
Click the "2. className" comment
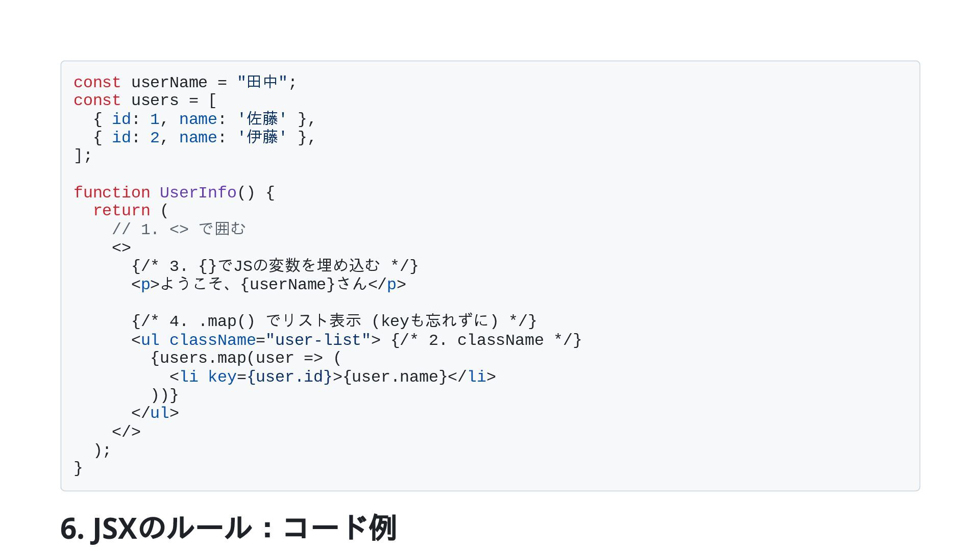pyautogui.click(x=486, y=340)
